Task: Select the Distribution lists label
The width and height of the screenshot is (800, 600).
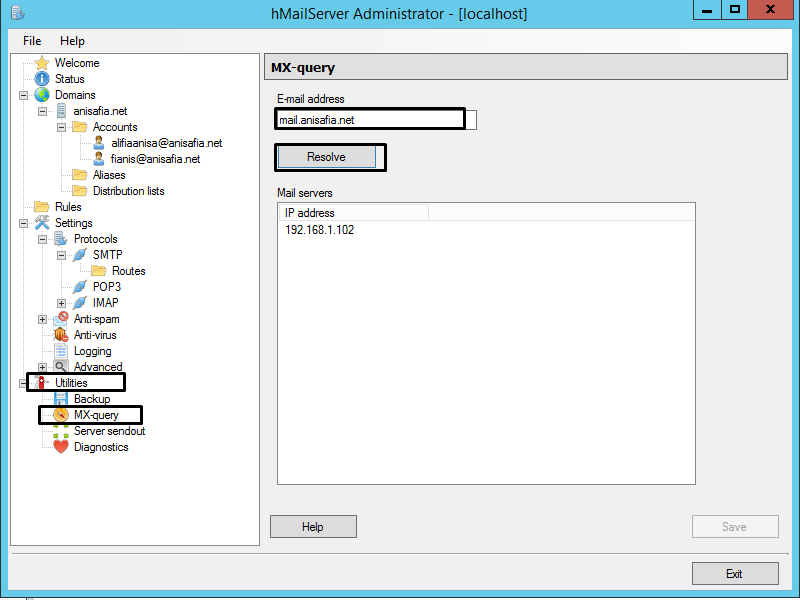Action: [x=129, y=191]
